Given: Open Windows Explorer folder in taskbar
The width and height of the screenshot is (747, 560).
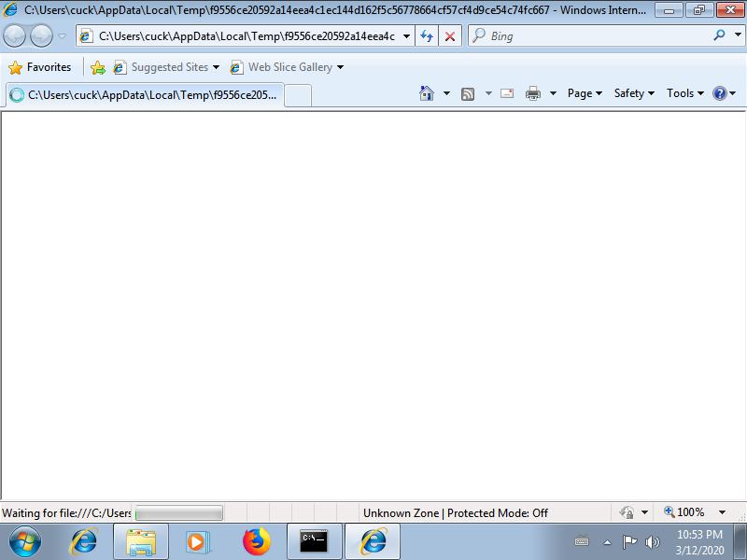Looking at the screenshot, I should (141, 541).
